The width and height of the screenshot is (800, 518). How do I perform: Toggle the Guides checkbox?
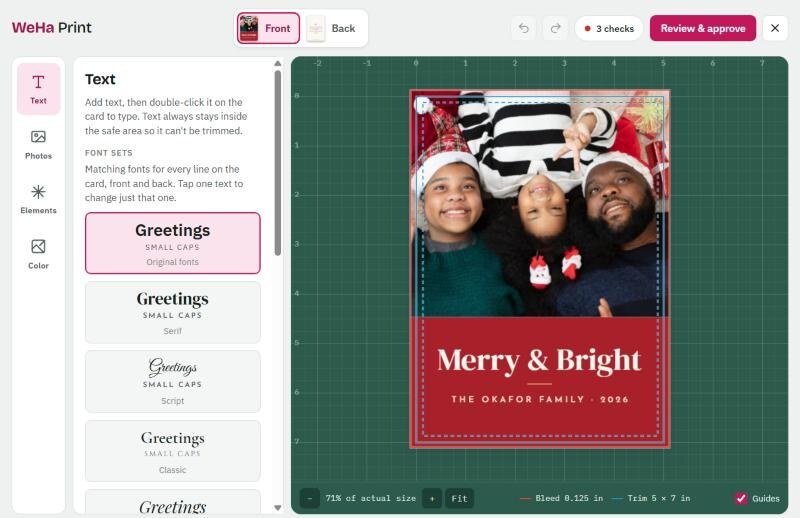click(x=741, y=499)
